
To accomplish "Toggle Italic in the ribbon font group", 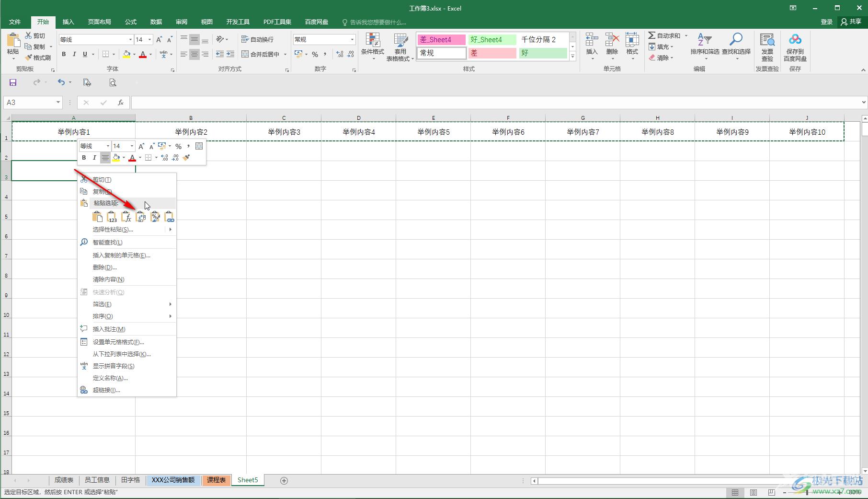I will [x=74, y=54].
